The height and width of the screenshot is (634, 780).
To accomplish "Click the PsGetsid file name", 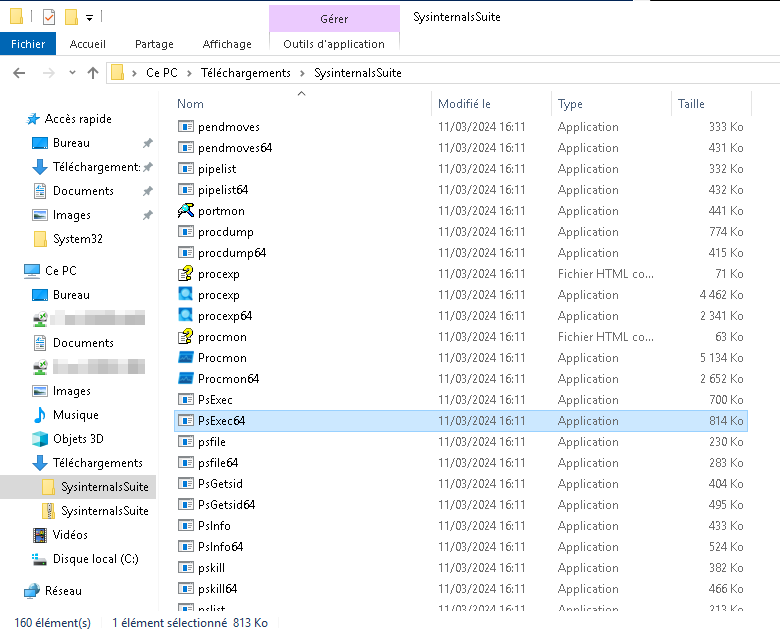I will click(220, 484).
